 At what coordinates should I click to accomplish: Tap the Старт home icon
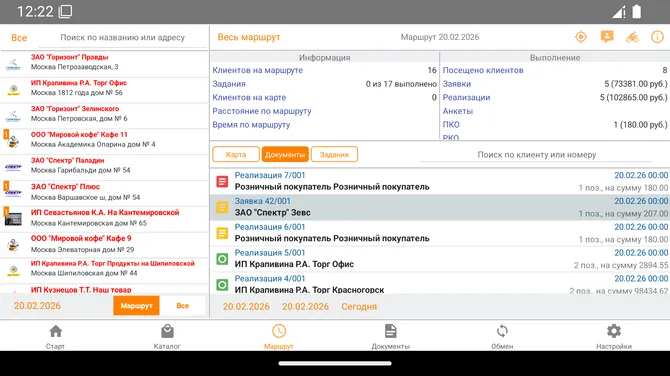56,331
